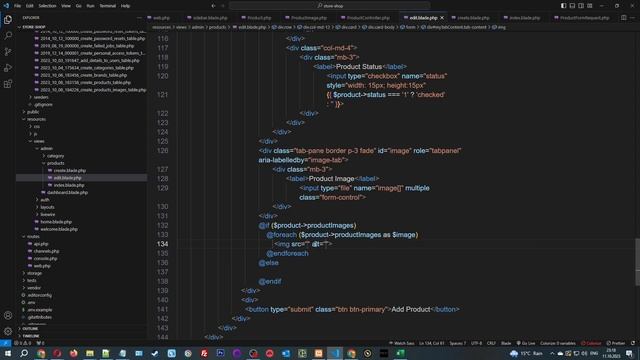Expand the livewire folder
Screen dimensions: 640x360
[47, 215]
